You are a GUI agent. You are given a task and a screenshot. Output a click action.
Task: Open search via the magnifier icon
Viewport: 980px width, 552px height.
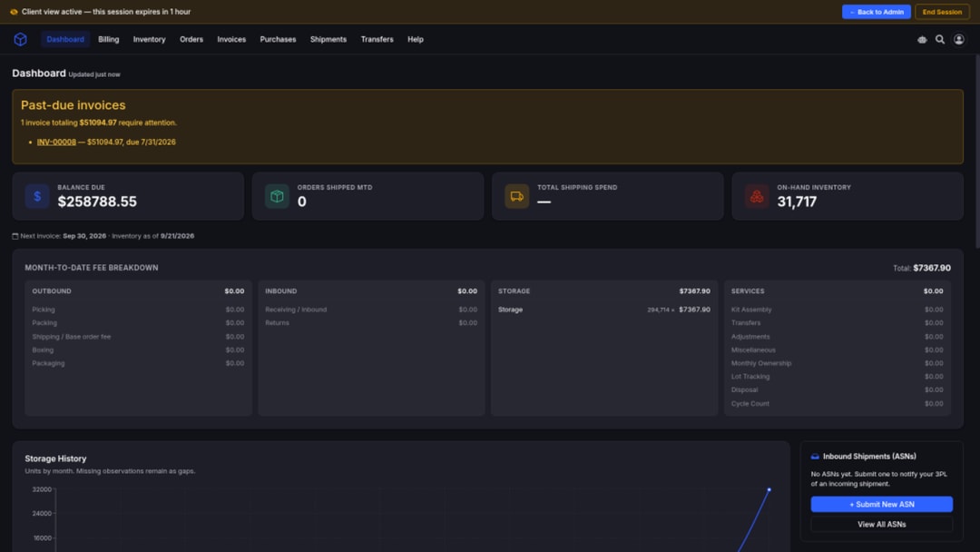click(x=940, y=39)
